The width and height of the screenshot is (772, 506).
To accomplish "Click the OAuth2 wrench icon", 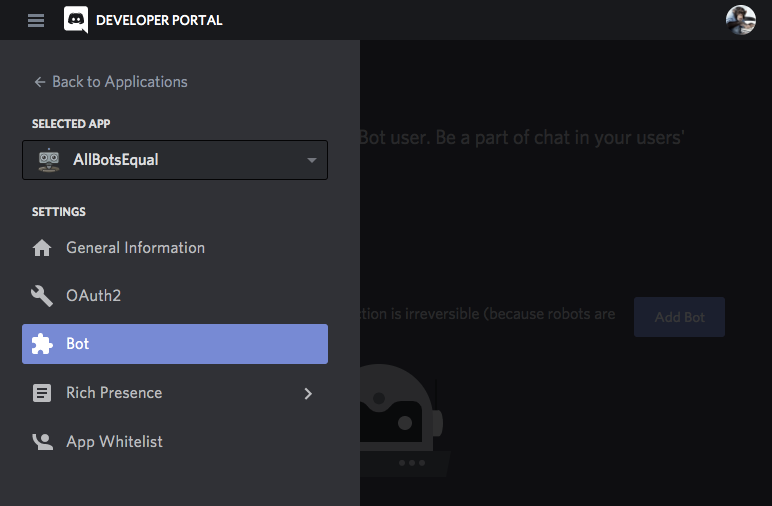I will coord(42,296).
